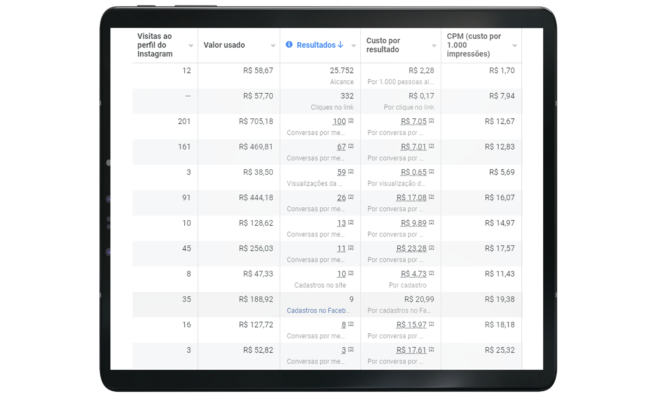Click the profile visits value 161
The height and width of the screenshot is (400, 658).
(x=184, y=147)
